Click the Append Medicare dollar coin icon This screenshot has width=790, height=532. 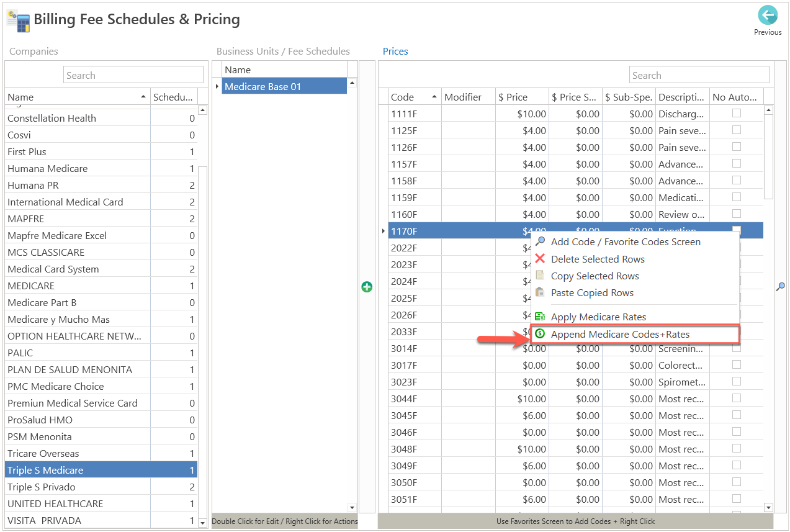coord(540,334)
